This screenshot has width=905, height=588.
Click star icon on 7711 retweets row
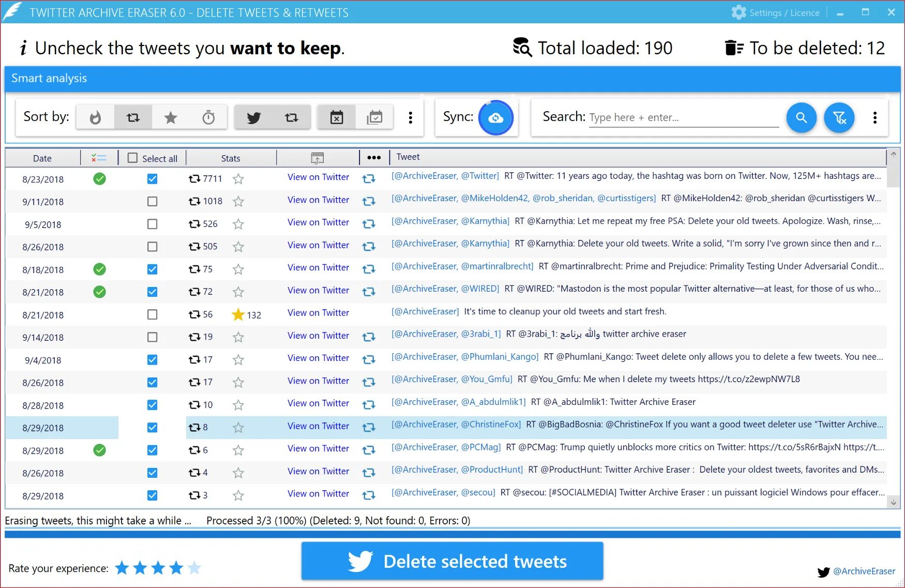click(x=238, y=179)
